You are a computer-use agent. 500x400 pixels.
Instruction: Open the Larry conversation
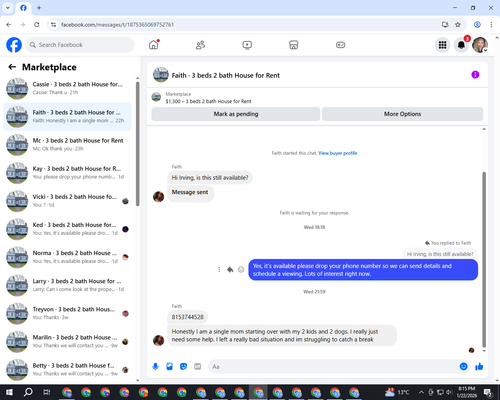click(67, 285)
